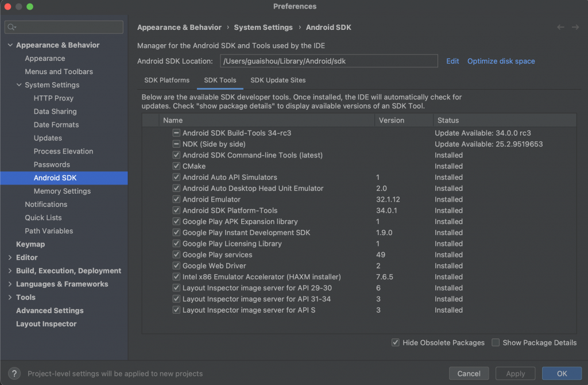Select Android SDK Platform-Tools row

click(x=359, y=210)
